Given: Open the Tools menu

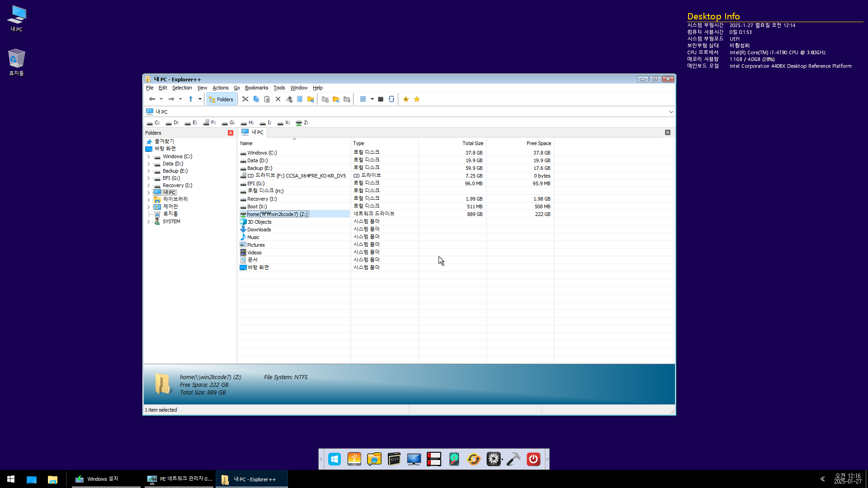Looking at the screenshot, I should tap(279, 88).
